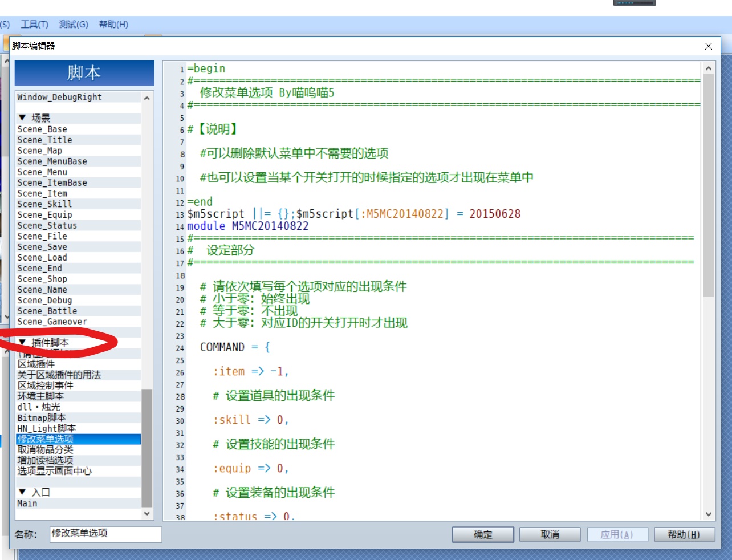Screen dimensions: 732x560
Task: Close the script editor dialog
Action: 709,46
